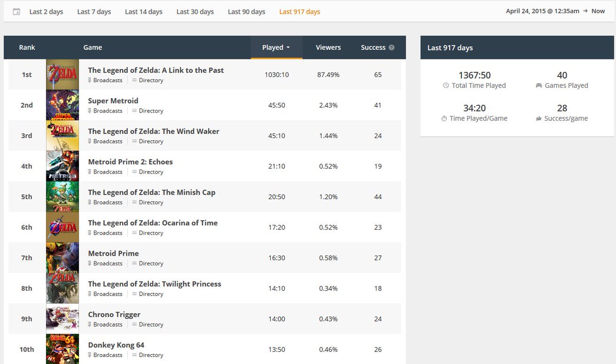This screenshot has height=364, width=616.
Task: Click the 87.49% viewers cell
Action: coord(328,75)
